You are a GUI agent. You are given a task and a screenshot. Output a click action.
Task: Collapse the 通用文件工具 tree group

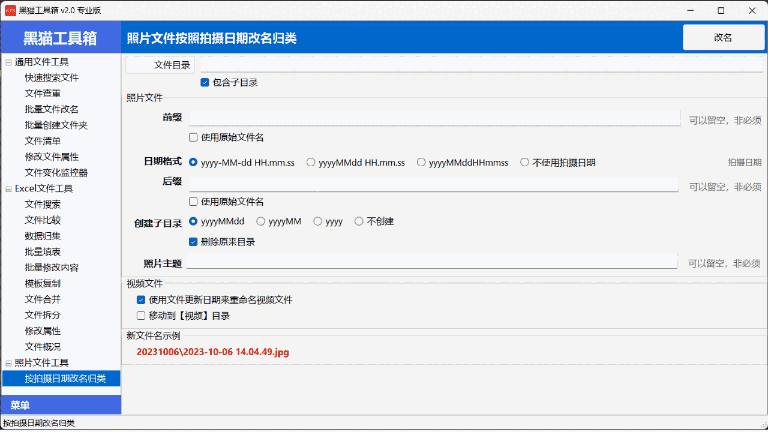(8, 61)
